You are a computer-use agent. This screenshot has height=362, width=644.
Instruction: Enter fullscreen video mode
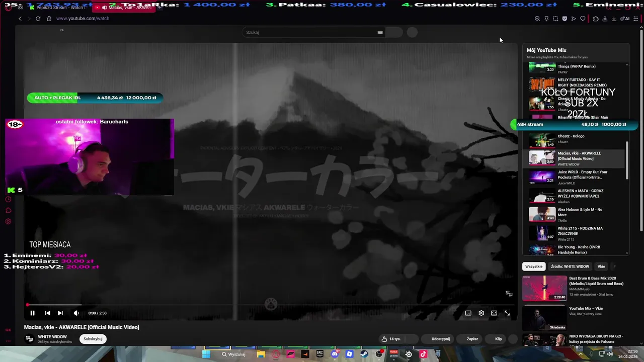coord(507,313)
